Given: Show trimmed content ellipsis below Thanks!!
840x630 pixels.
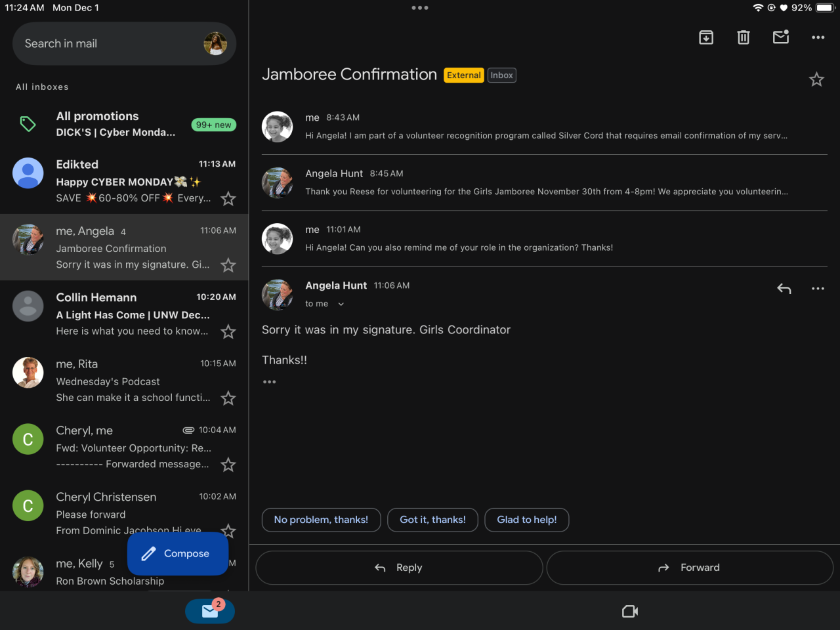Looking at the screenshot, I should coord(269,382).
